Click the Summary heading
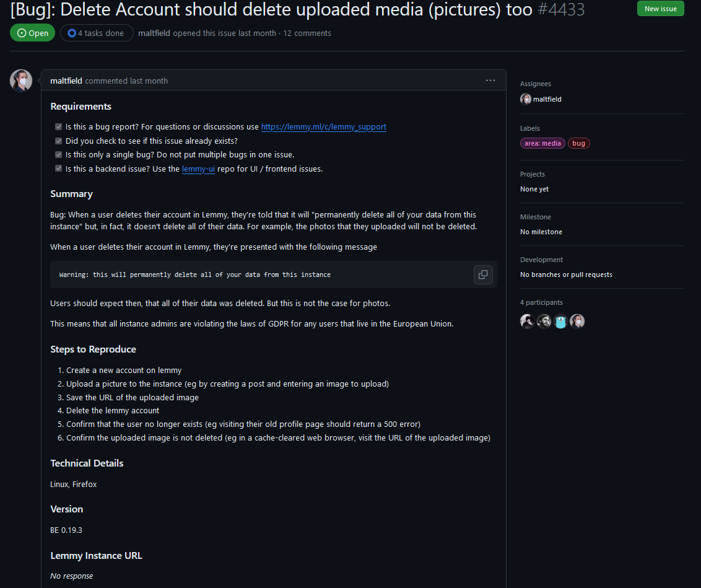The width and height of the screenshot is (701, 588). tap(72, 193)
